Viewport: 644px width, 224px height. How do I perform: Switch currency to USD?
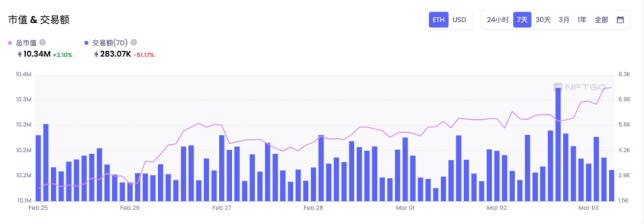pyautogui.click(x=459, y=20)
